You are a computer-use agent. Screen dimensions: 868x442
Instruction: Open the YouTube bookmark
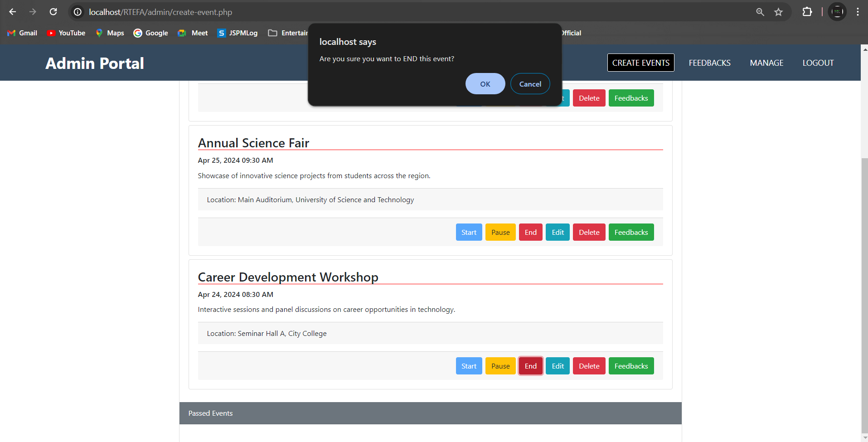click(x=66, y=33)
